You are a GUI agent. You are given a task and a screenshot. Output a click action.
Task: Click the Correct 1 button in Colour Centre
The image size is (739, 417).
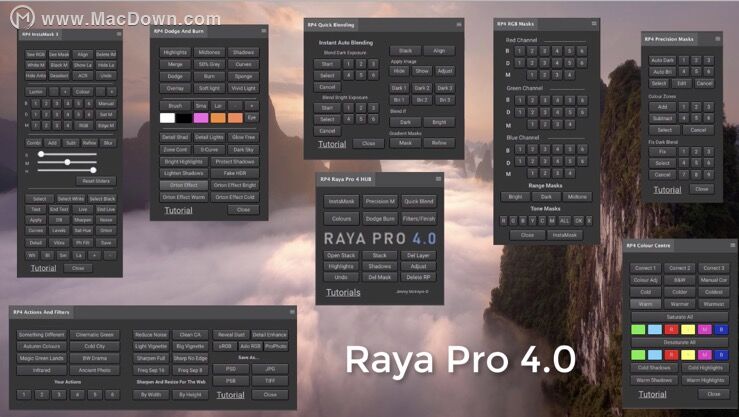click(645, 268)
